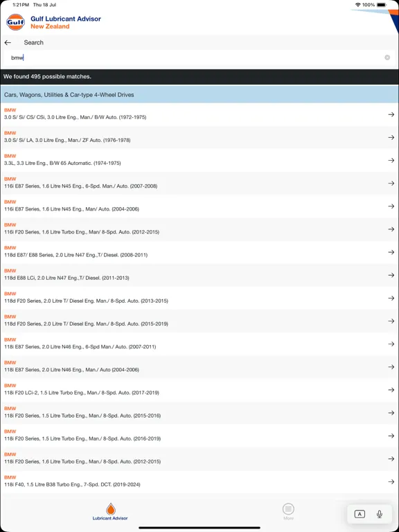Select 118d E88 LCi N47 entry
The image size is (399, 532).
point(199,275)
